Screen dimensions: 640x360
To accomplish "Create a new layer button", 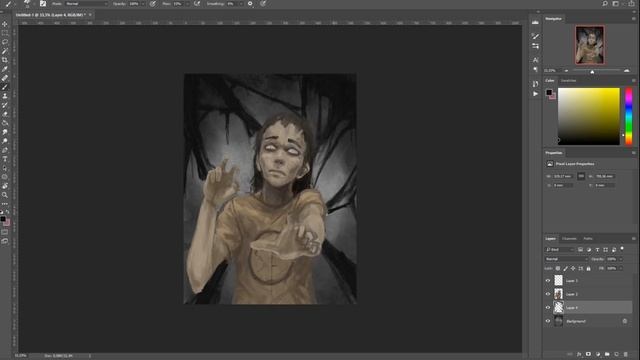I will tap(616, 354).
